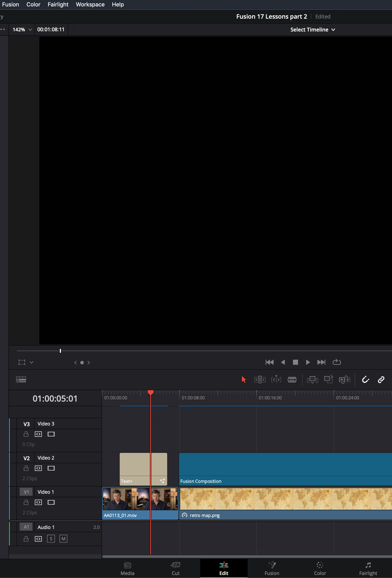
Task: Select the Text+ clip on Video 2
Action: click(143, 469)
